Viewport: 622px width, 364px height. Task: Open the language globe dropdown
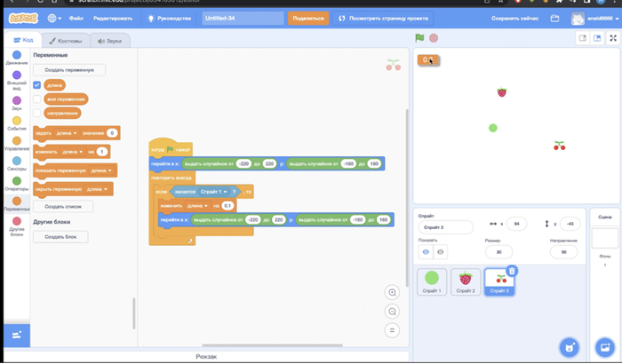coord(55,18)
